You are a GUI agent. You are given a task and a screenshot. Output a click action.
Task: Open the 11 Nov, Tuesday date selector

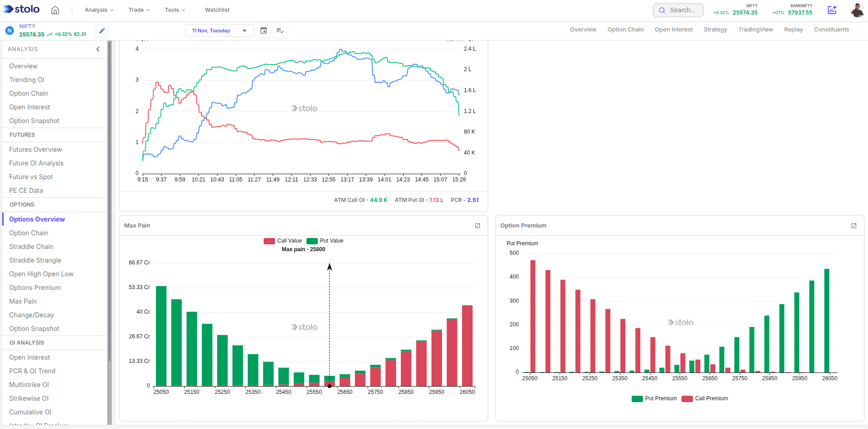219,31
